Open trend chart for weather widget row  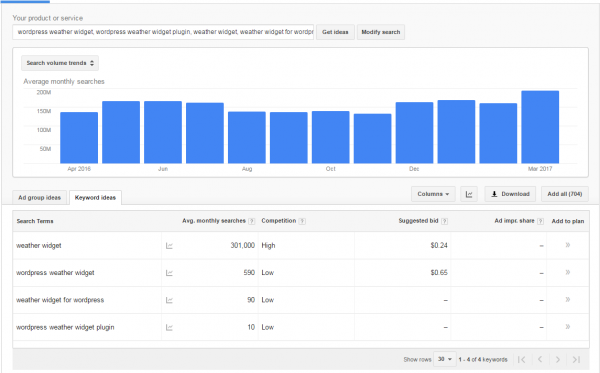[169, 246]
